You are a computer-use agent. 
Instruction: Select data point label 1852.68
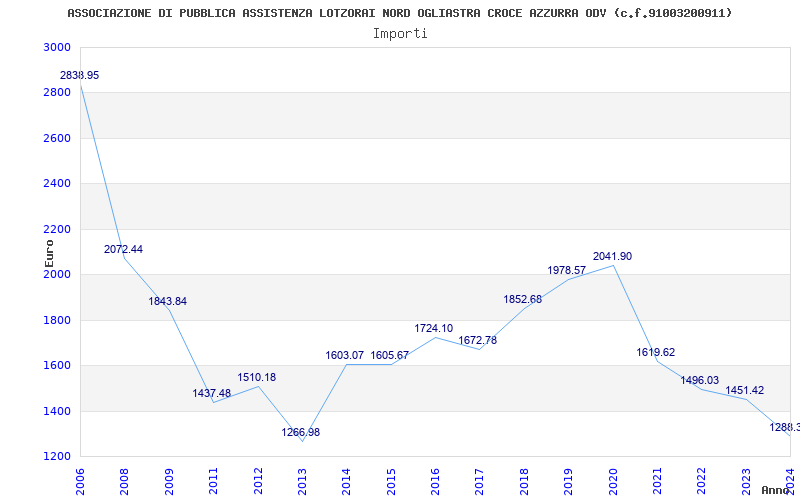pos(523,299)
